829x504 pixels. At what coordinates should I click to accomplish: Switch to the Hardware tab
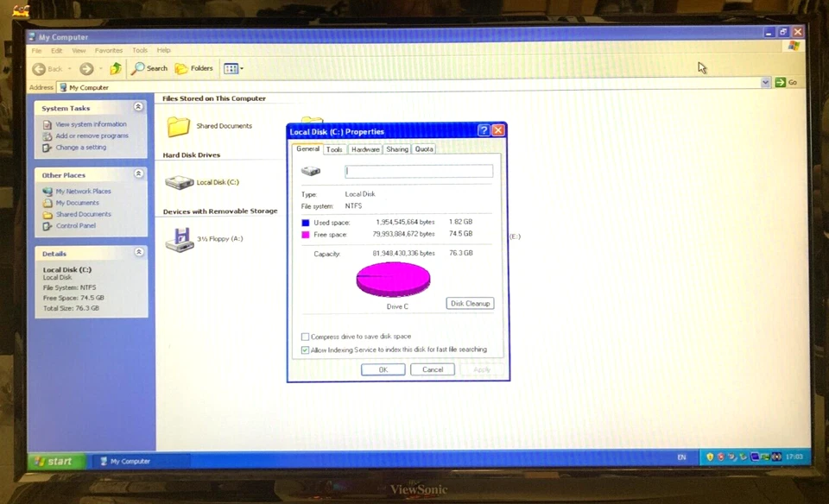[x=364, y=148]
